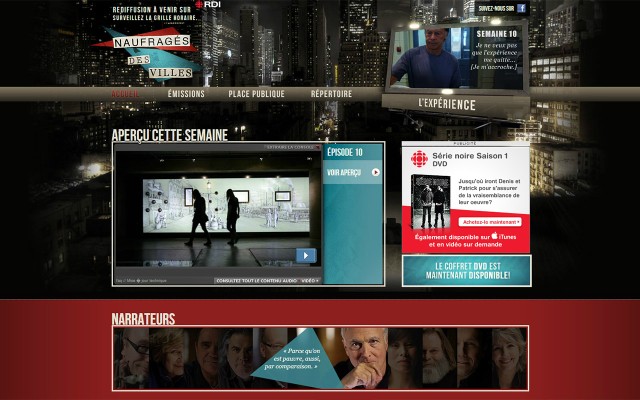Select the first narrator portrait with glasses
This screenshot has height=400, width=640.
(x=131, y=357)
